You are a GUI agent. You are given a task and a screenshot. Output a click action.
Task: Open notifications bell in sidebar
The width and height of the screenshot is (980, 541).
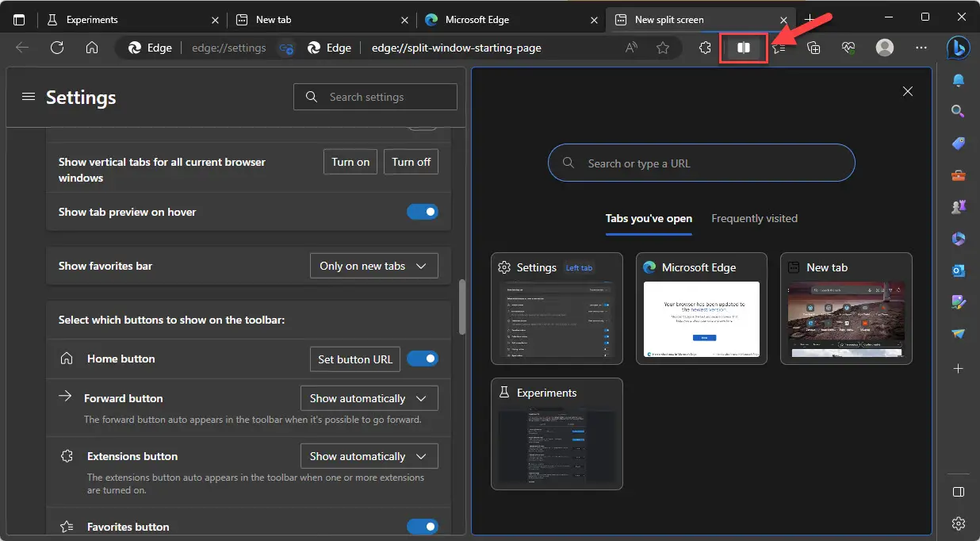tap(959, 80)
